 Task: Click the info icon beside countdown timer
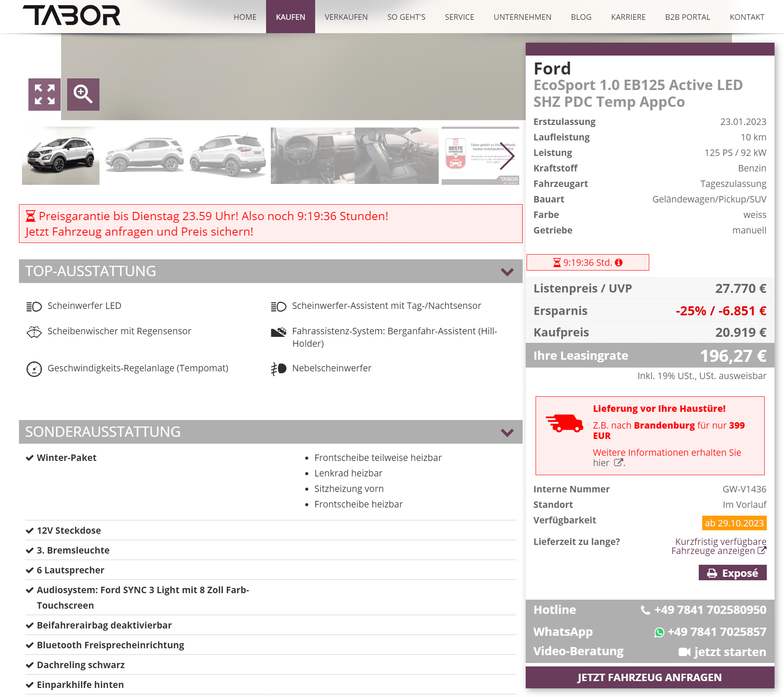coord(619,262)
